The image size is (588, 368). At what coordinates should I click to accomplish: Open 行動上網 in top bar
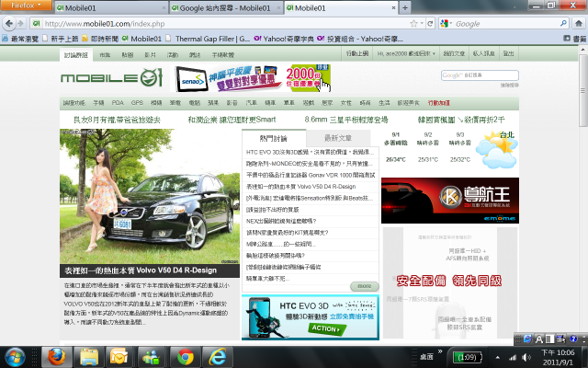(356, 53)
